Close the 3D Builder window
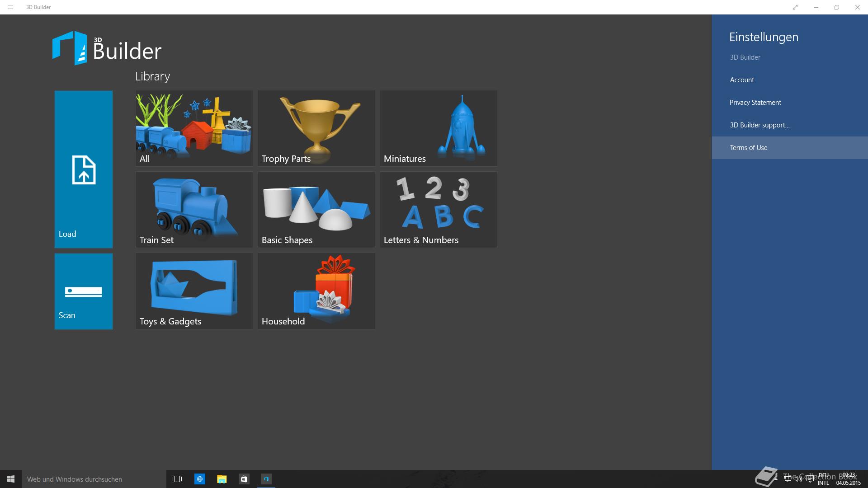This screenshot has width=868, height=488. point(858,7)
